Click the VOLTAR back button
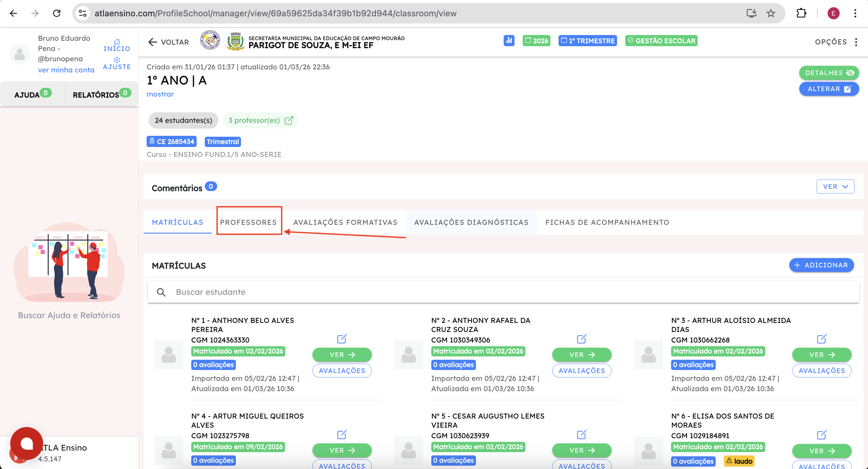Viewport: 868px width, 469px height. pyautogui.click(x=169, y=42)
